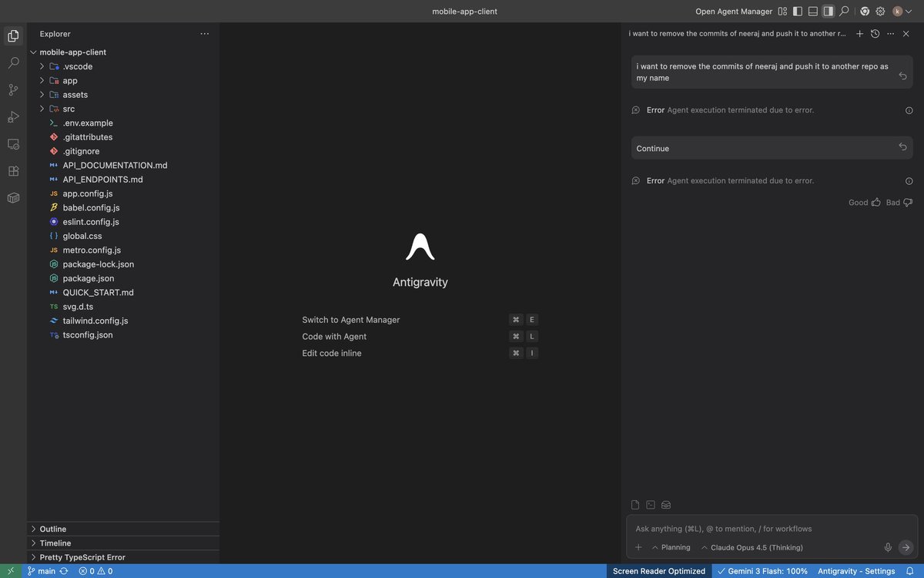Open the API_DOCUMENTATION.md file

click(x=123, y=165)
